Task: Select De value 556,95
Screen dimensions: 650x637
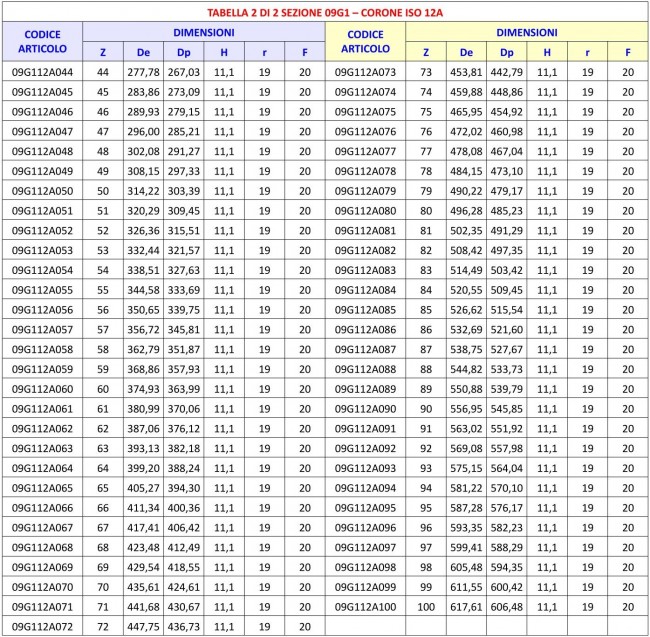Action: click(x=466, y=409)
